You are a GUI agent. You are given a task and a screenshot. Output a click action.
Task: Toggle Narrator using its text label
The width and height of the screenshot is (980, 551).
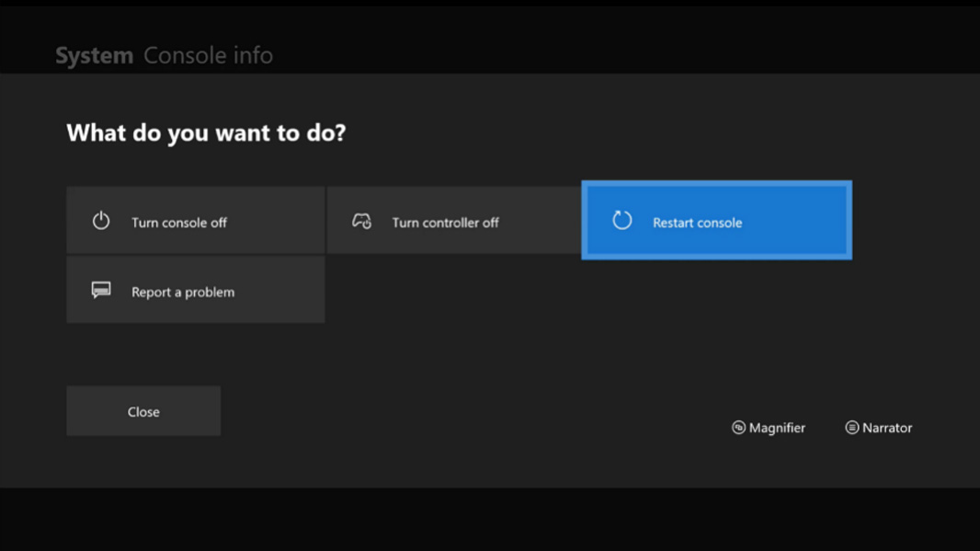point(886,428)
